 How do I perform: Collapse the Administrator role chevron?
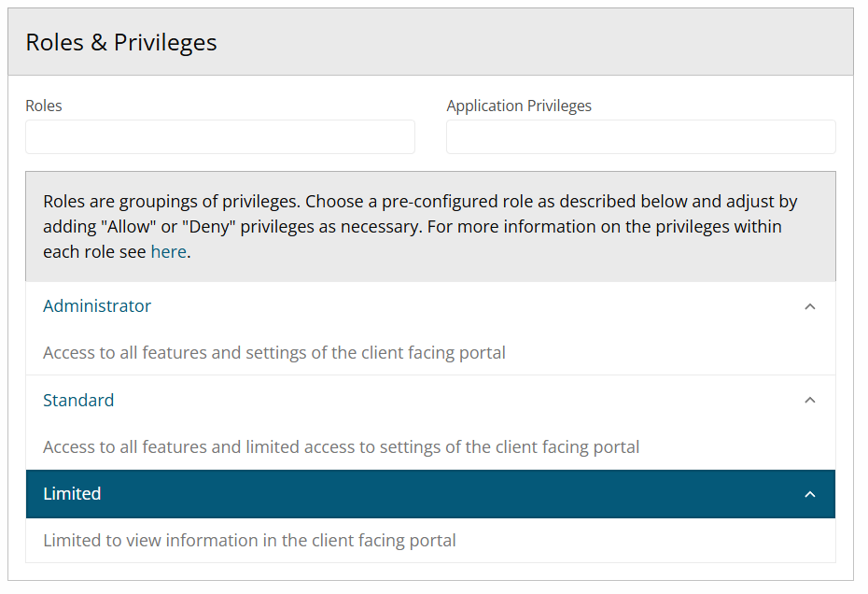point(809,306)
